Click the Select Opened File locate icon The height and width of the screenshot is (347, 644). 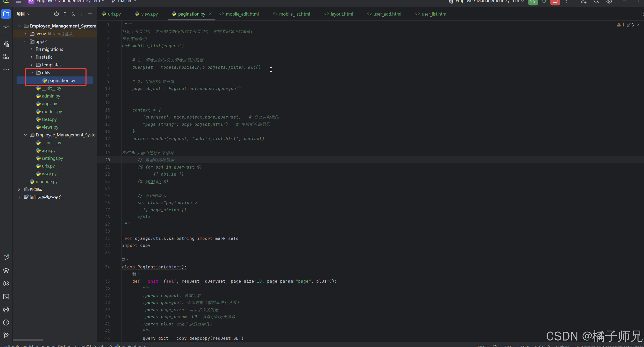pos(56,14)
